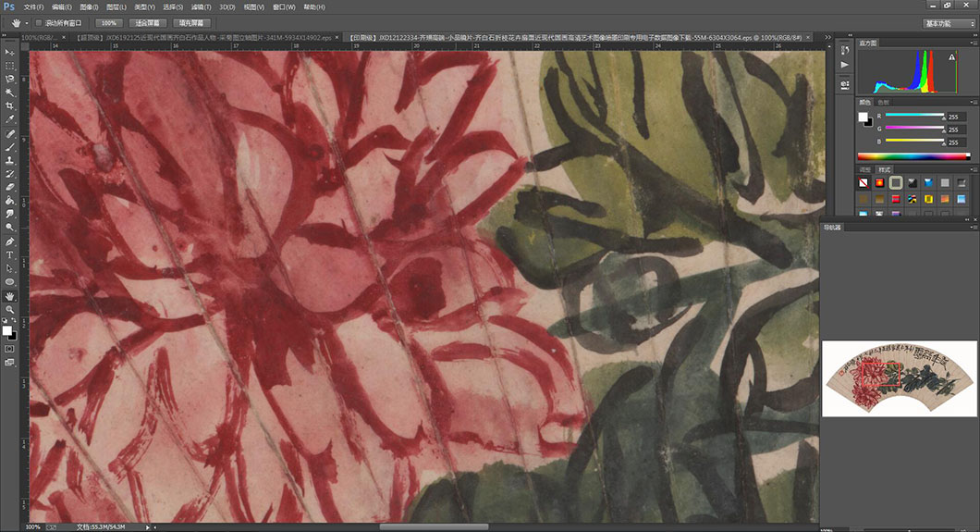Click the R channel slider

pyautogui.click(x=914, y=116)
